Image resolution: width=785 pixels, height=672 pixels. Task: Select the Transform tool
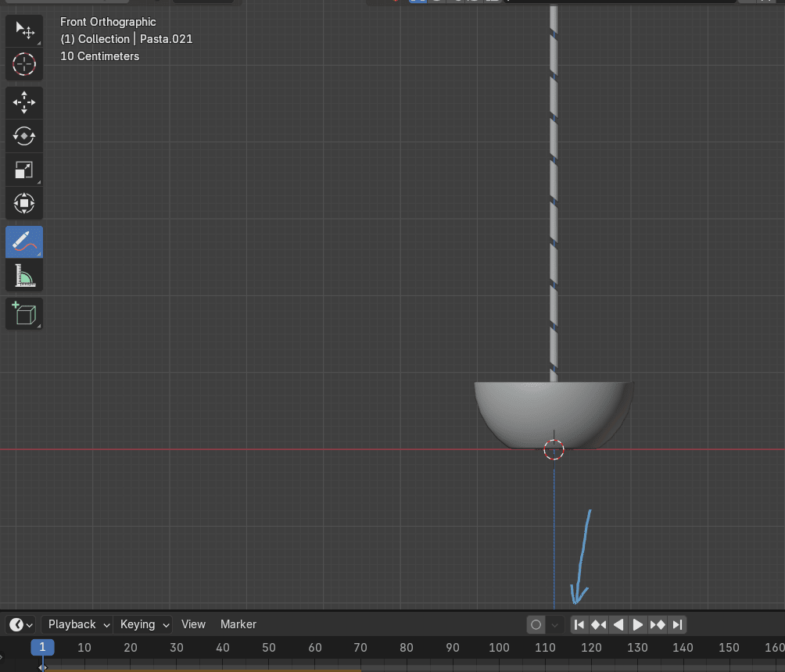coord(24,203)
